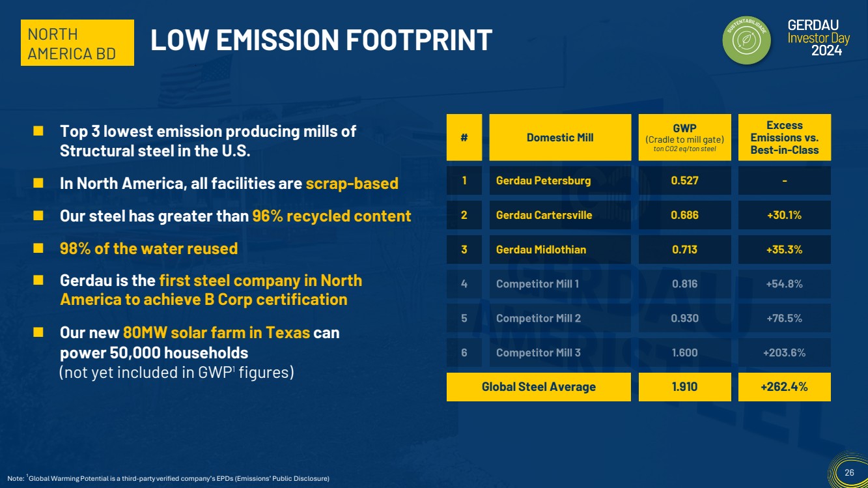Image resolution: width=868 pixels, height=488 pixels.
Task: Click the 0.713 GWP value
Action: tap(684, 250)
